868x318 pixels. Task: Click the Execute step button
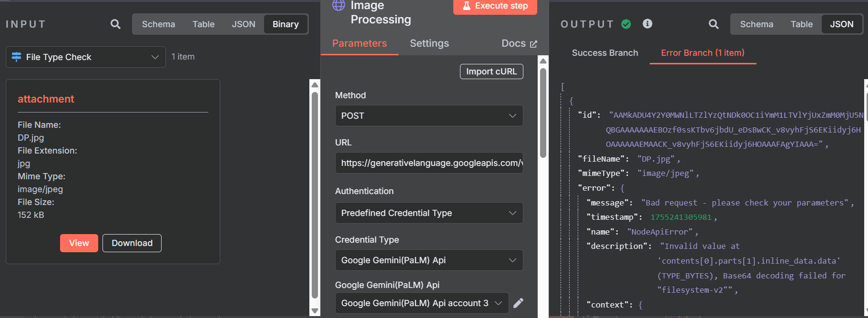click(495, 6)
